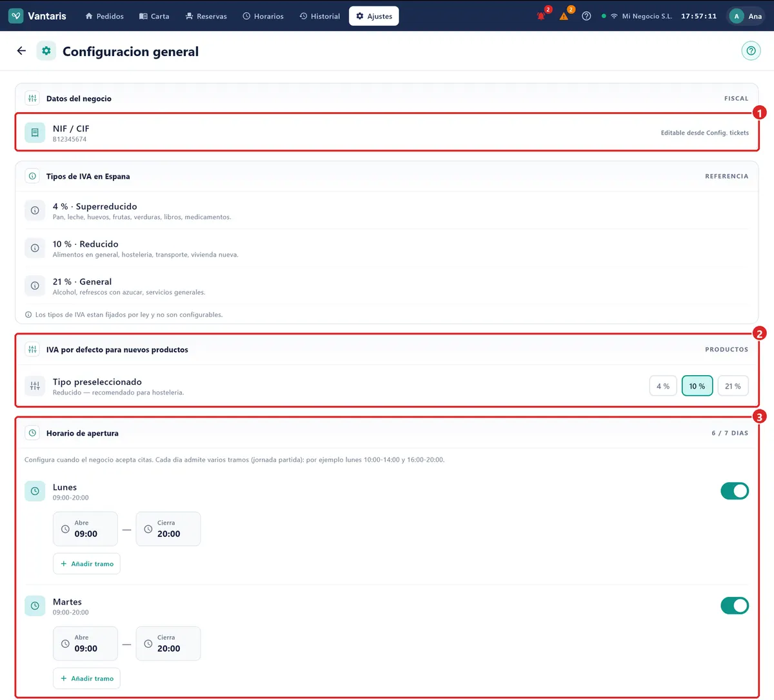Viewport: 774px width, 700px height.
Task: Click the 'Editable desde Config. tickets' note
Action: [x=705, y=133]
